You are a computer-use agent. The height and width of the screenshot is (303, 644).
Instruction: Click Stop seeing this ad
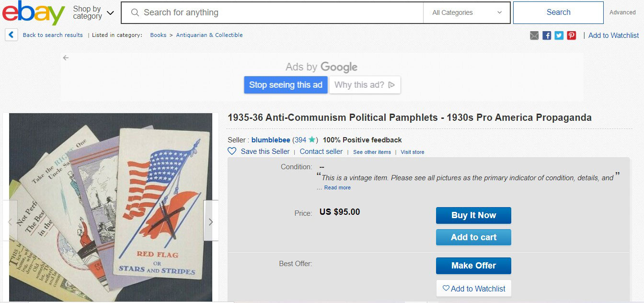(286, 84)
